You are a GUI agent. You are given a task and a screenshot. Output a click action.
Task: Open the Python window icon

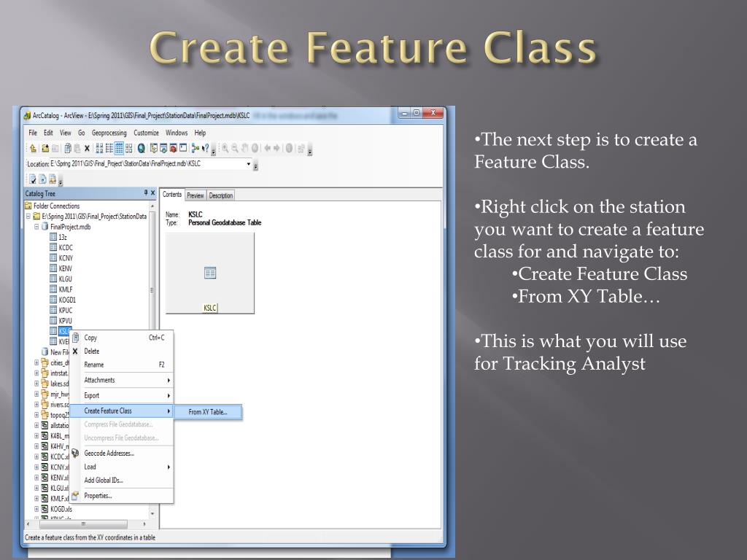pyautogui.click(x=183, y=149)
